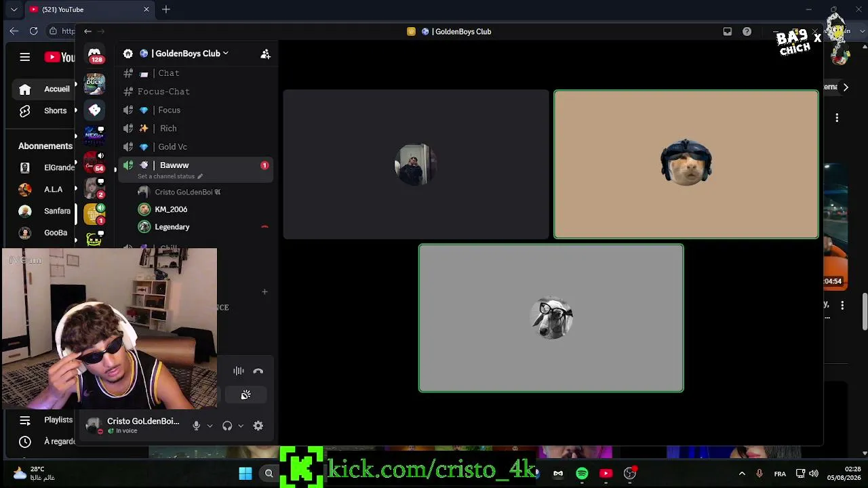Open Discord help question mark icon
868x488 pixels.
click(x=747, y=31)
